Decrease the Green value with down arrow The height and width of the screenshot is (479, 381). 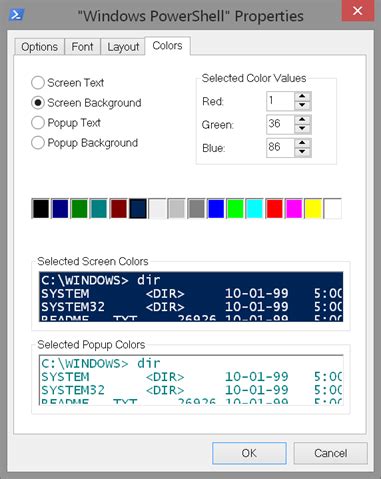(303, 129)
